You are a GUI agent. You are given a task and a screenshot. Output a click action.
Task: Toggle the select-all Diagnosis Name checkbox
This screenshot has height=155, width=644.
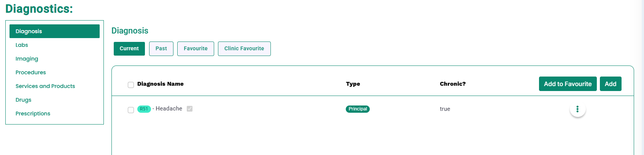pos(131,85)
